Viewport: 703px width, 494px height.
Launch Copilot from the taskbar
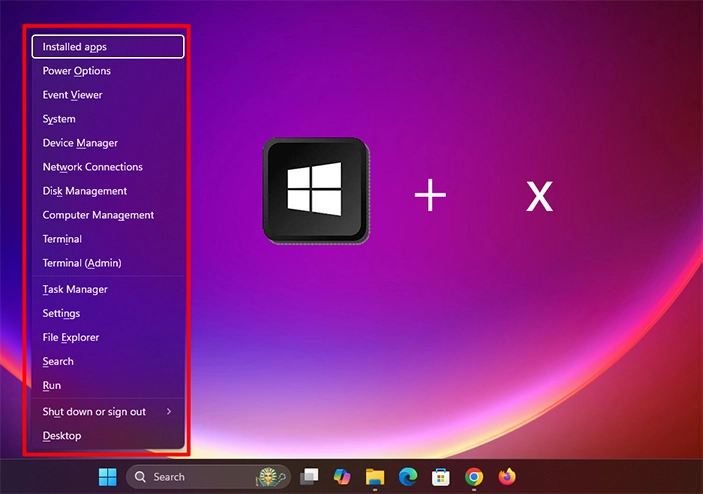342,477
